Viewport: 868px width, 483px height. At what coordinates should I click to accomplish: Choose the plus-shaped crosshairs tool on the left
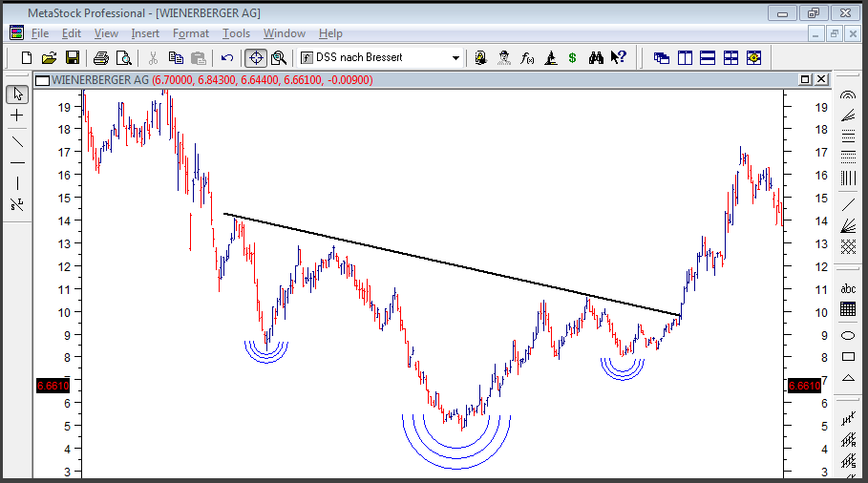point(17,115)
